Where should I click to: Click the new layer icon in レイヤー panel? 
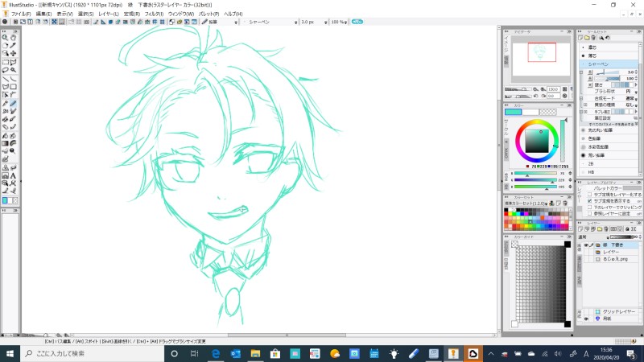[580, 229]
